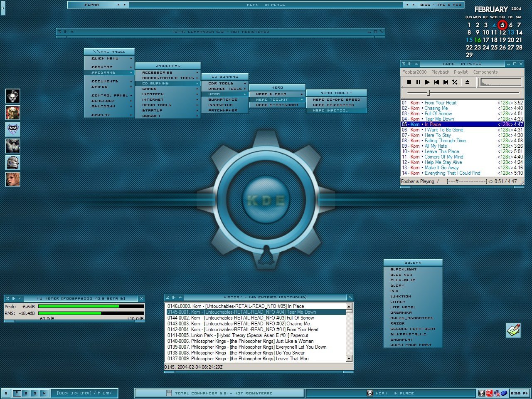The width and height of the screenshot is (532, 399).
Task: Switch to workspace 4 in the pager
Action: [43, 393]
